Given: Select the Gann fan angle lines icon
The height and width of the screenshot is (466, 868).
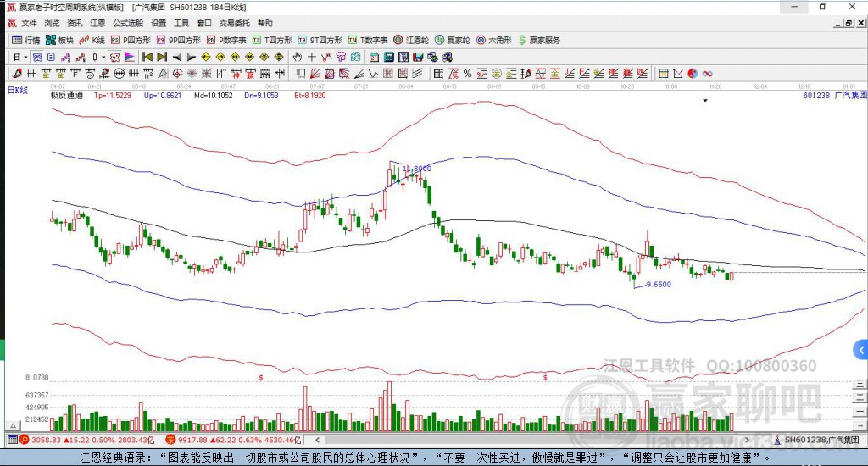Looking at the screenshot, I should point(315,74).
